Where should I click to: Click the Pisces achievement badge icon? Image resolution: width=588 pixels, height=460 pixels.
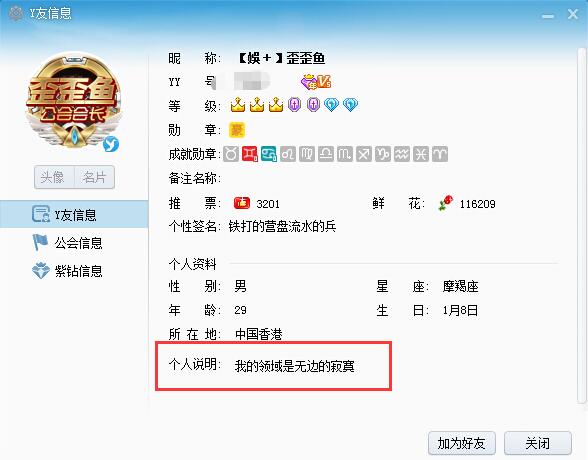pos(421,154)
